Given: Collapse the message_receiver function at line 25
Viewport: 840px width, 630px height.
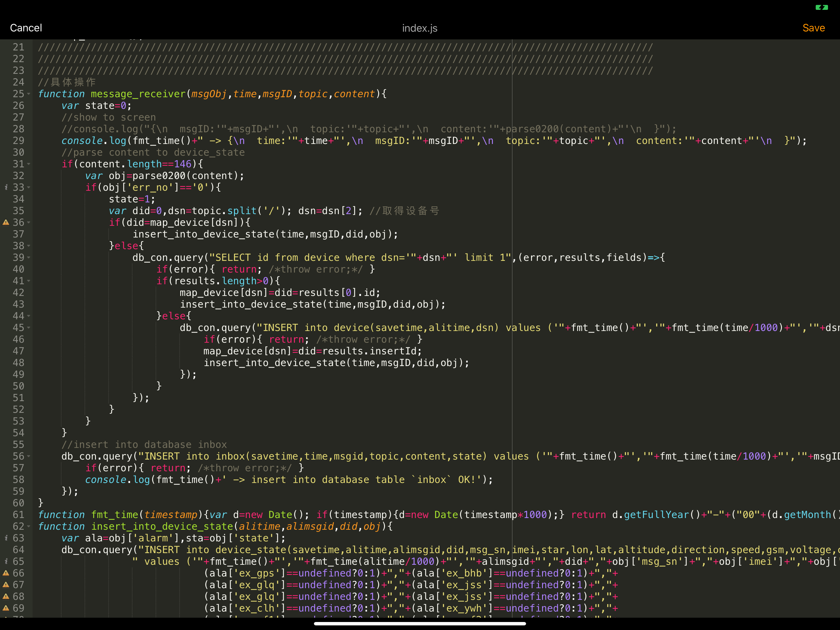Looking at the screenshot, I should point(29,94).
